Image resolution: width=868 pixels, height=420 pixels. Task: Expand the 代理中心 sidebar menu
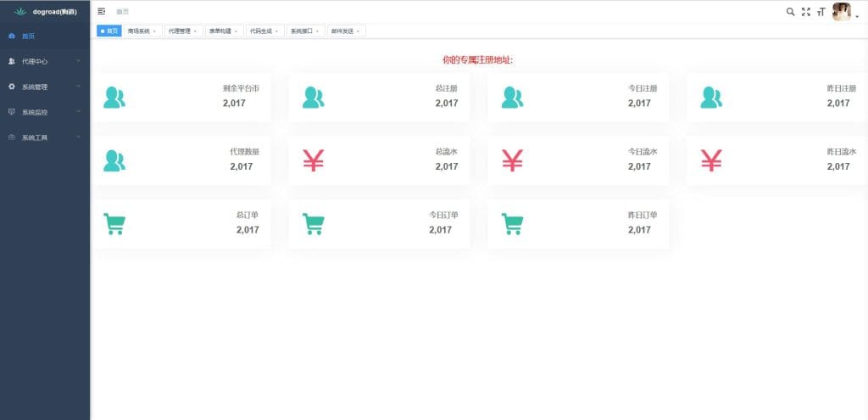44,61
